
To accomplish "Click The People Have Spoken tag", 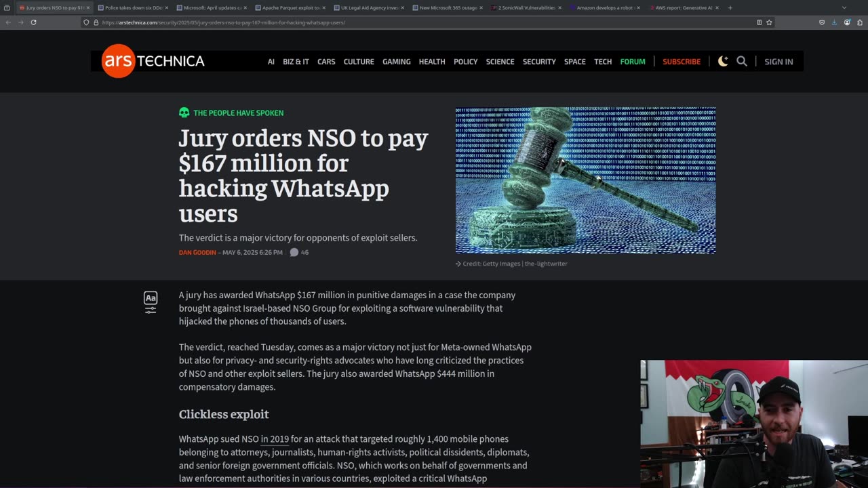I will pyautogui.click(x=238, y=113).
